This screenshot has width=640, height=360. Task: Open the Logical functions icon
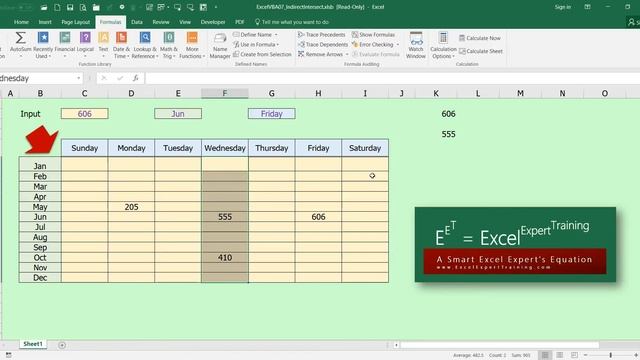(x=85, y=38)
